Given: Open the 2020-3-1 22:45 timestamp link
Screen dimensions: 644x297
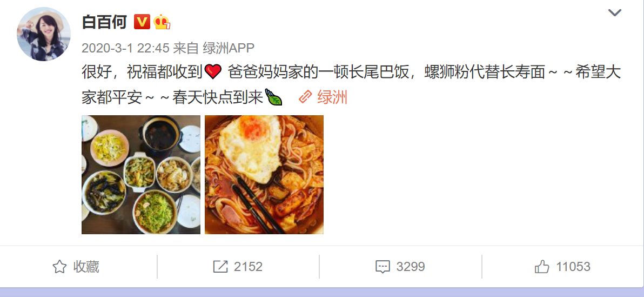Looking at the screenshot, I should (x=125, y=48).
